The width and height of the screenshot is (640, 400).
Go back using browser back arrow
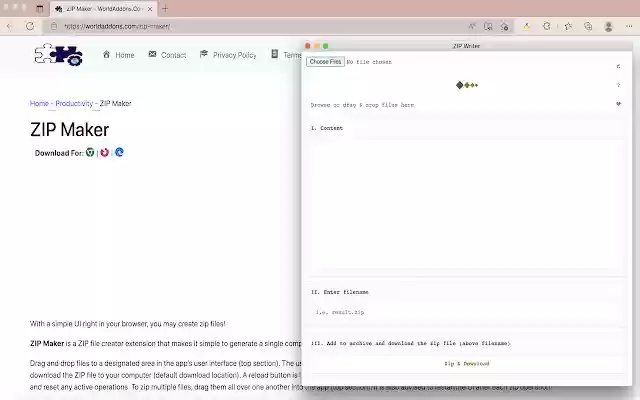9,27
